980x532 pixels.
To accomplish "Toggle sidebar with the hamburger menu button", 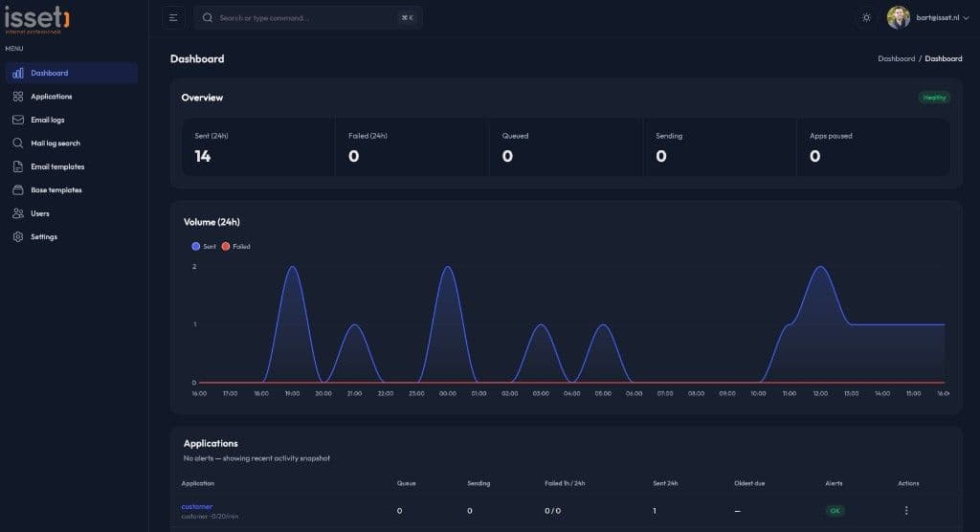I will [x=173, y=18].
